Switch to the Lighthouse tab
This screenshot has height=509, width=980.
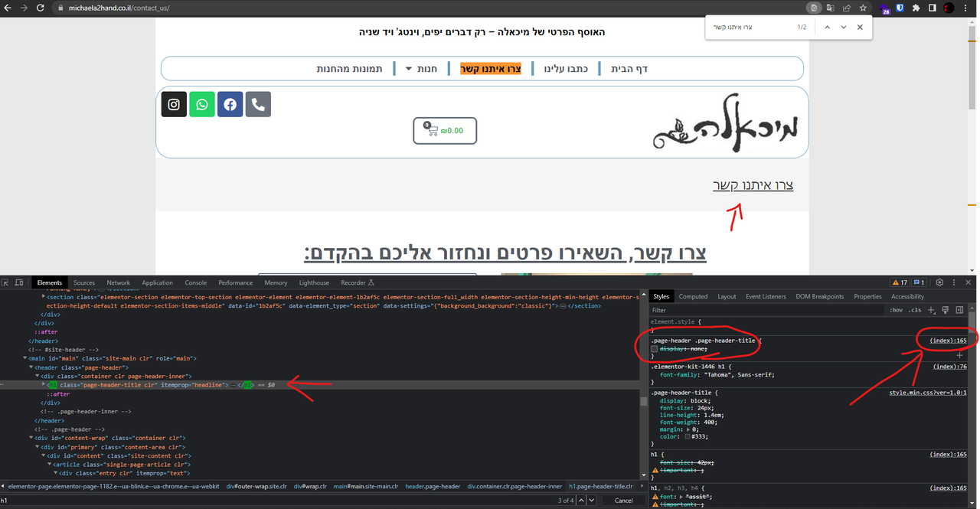pos(314,282)
